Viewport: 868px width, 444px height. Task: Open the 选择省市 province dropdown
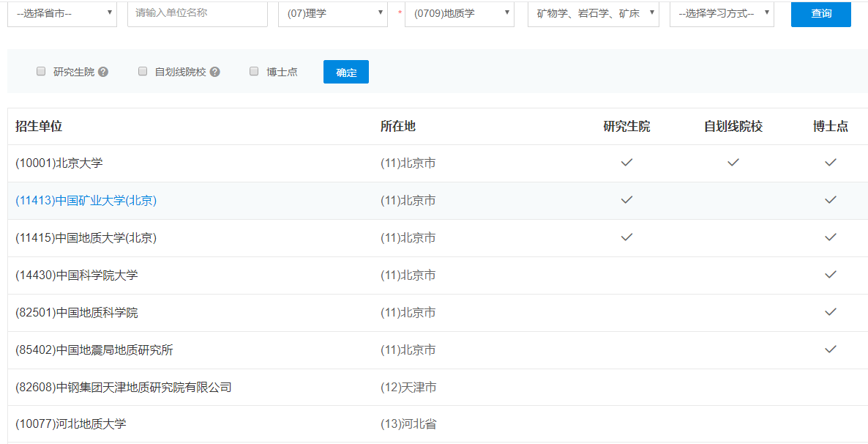pyautogui.click(x=62, y=13)
